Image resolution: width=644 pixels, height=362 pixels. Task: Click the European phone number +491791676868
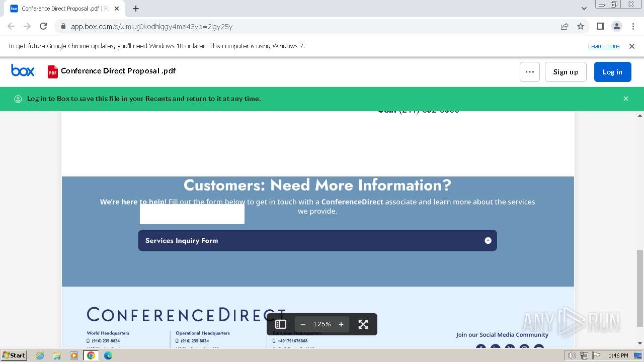coord(292,341)
